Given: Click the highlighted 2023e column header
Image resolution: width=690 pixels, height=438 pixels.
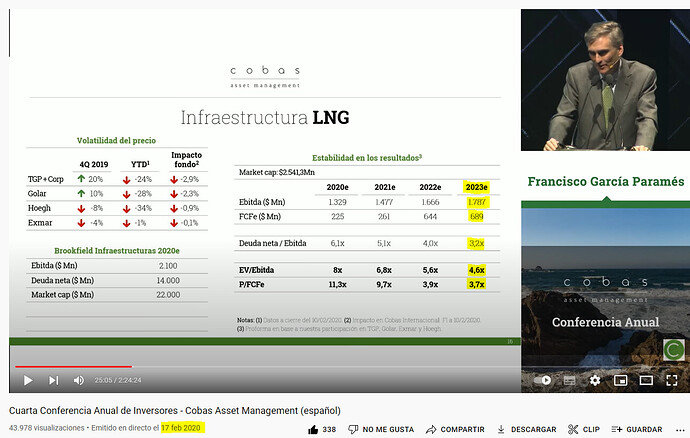Looking at the screenshot, I should tap(476, 187).
